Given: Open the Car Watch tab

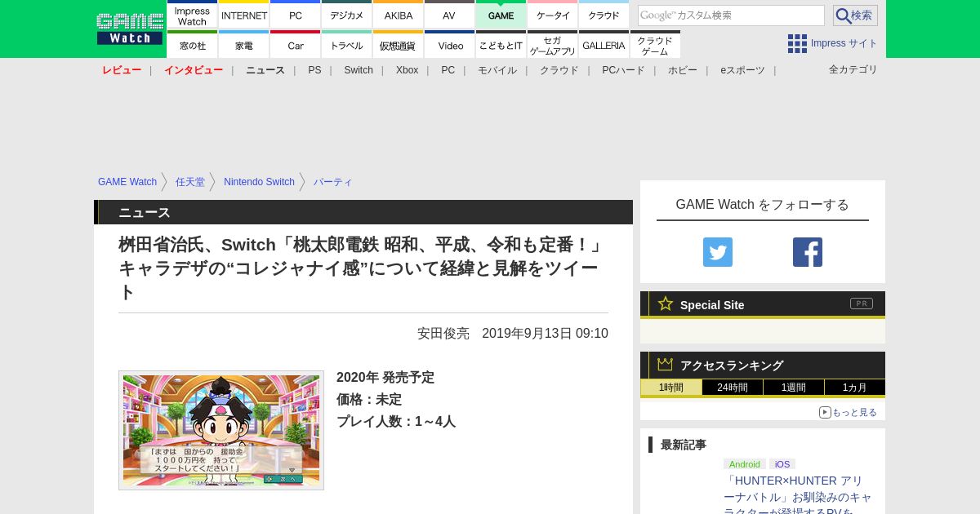Looking at the screenshot, I should click(296, 45).
